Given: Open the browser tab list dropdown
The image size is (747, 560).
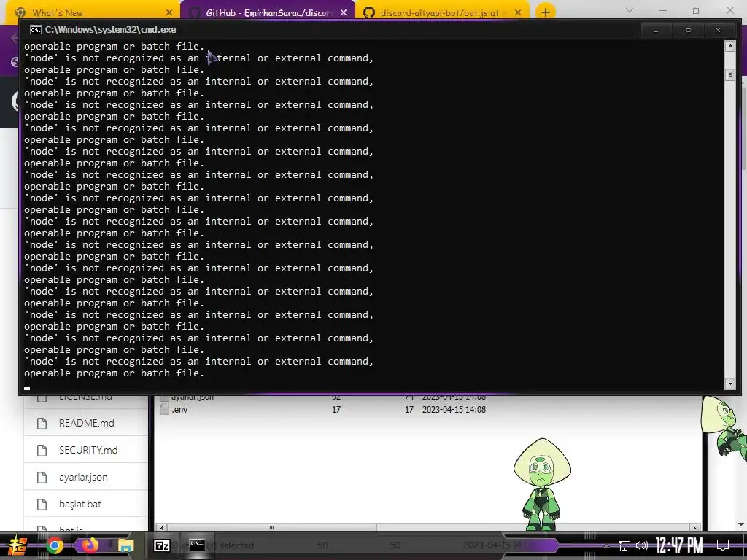Looking at the screenshot, I should pos(630,10).
